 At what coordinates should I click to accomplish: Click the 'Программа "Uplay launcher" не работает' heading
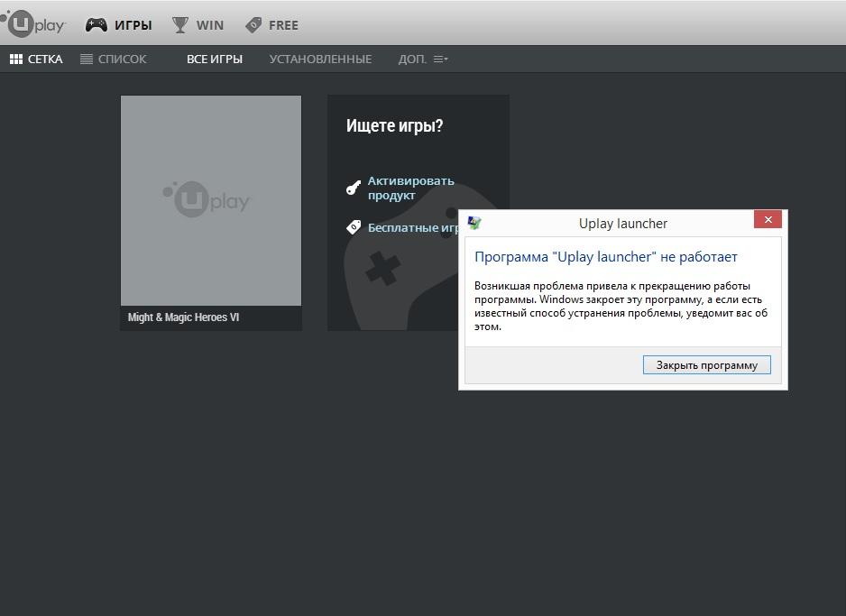pyautogui.click(x=606, y=257)
